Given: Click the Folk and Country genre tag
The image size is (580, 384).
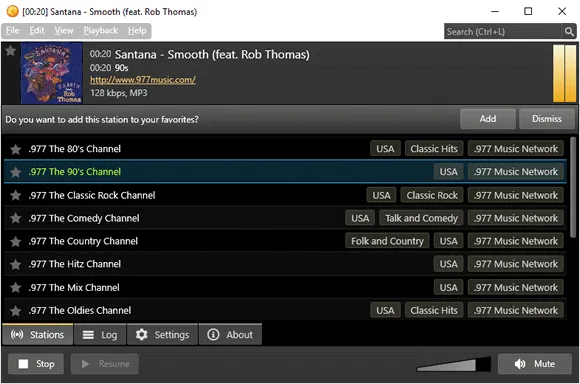Looking at the screenshot, I should (387, 242).
